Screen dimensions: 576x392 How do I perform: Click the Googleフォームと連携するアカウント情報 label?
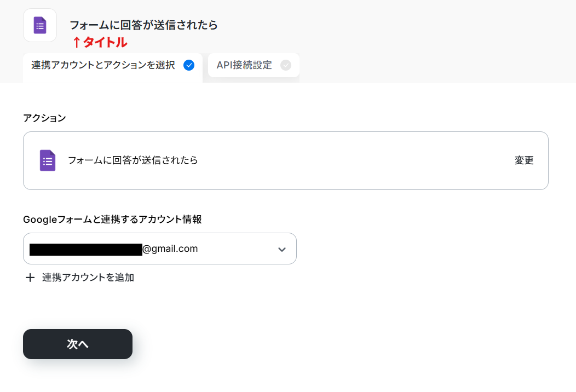pyautogui.click(x=112, y=220)
